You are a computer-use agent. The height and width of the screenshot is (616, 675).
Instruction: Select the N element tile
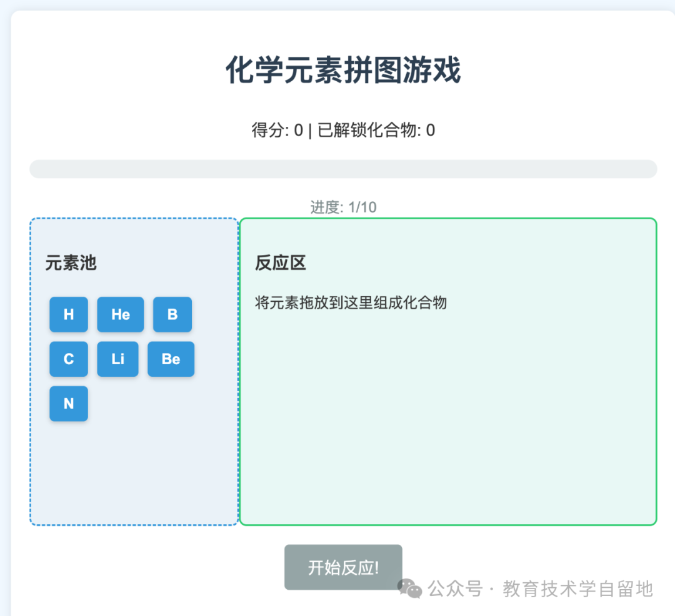(69, 404)
